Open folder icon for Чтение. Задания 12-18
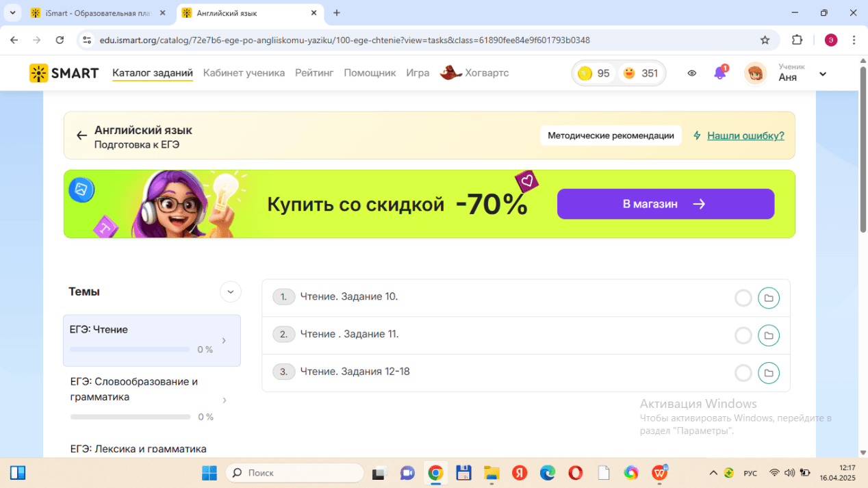 (x=769, y=373)
